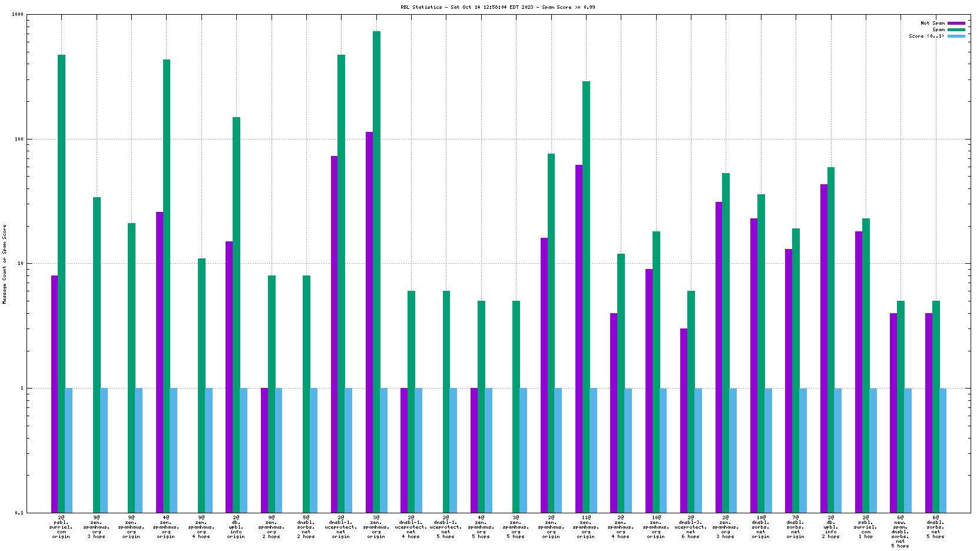Click the 1000 tick on the y-axis
The height and width of the screenshot is (551, 980).
(x=18, y=15)
